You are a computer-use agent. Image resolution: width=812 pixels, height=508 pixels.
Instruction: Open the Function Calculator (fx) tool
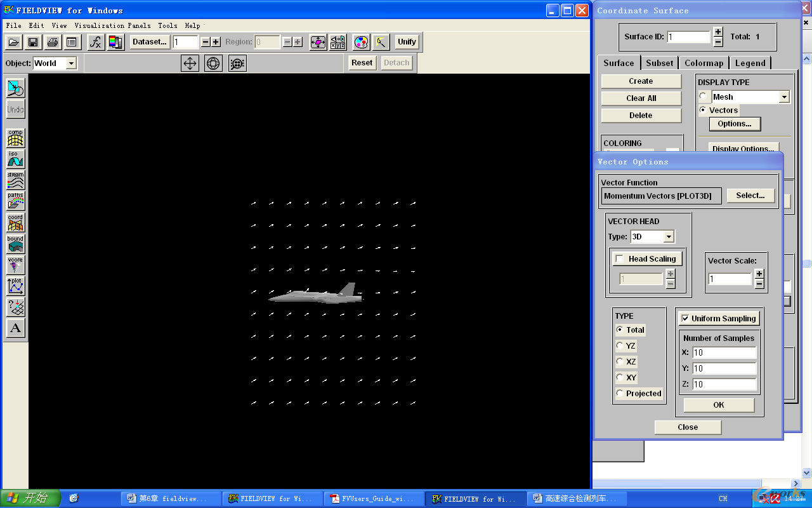tap(95, 42)
